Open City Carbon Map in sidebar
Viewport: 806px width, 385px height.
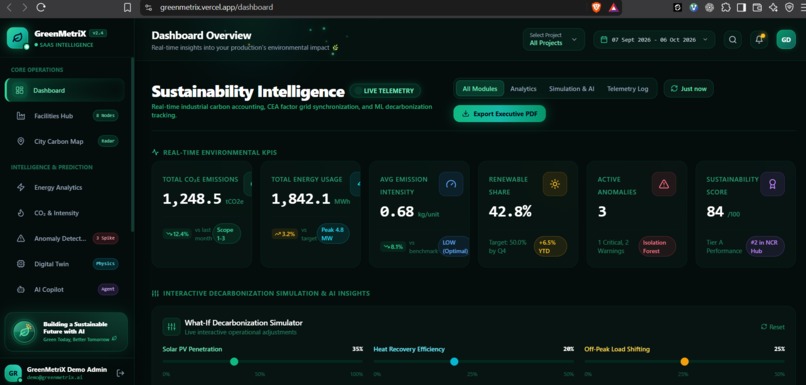tap(64, 141)
